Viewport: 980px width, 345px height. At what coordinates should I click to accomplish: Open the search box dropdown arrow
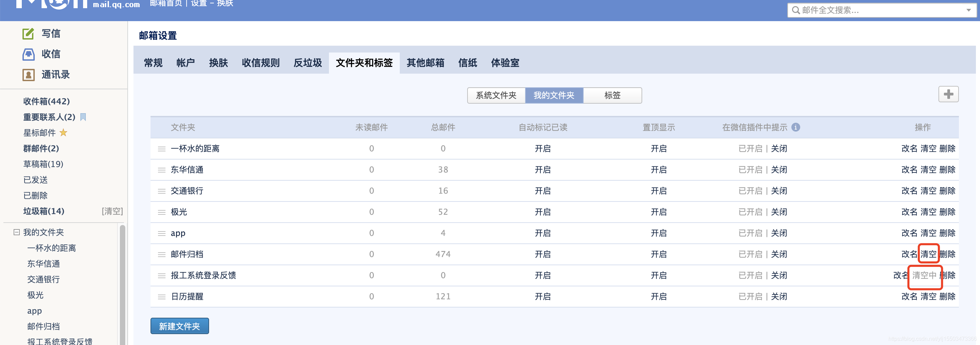click(968, 10)
